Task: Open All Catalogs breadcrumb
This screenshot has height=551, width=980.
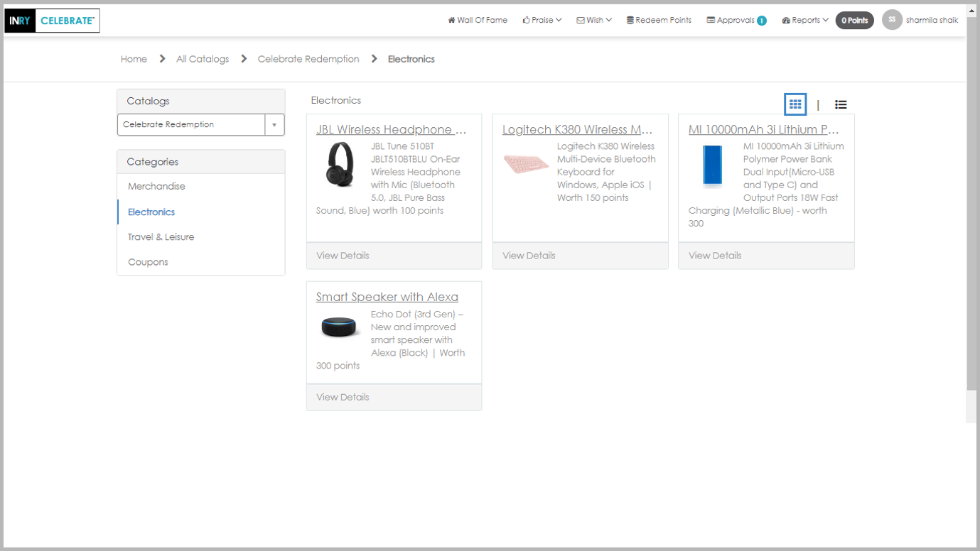Action: pos(203,59)
